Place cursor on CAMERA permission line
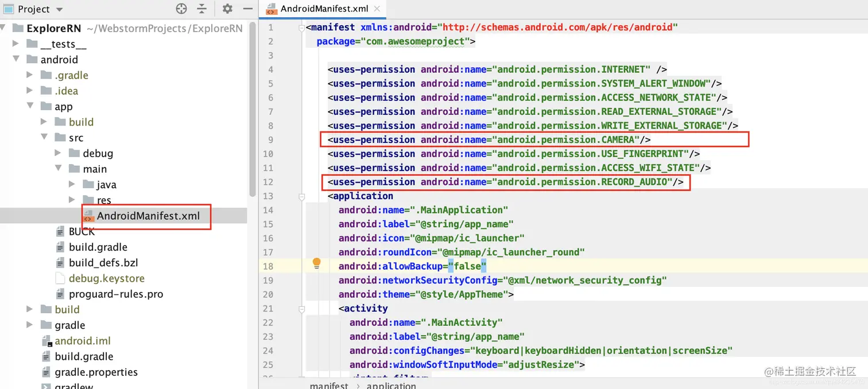The width and height of the screenshot is (868, 389). pyautogui.click(x=489, y=139)
